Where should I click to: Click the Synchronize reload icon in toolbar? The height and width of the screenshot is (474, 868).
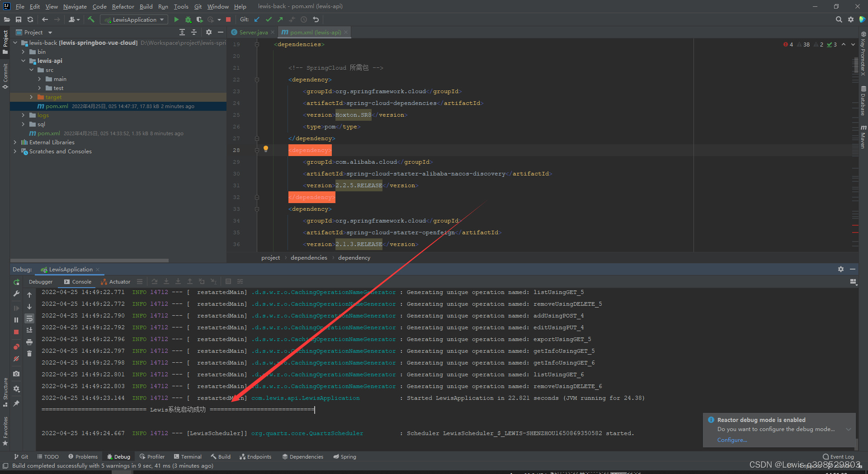(30, 19)
